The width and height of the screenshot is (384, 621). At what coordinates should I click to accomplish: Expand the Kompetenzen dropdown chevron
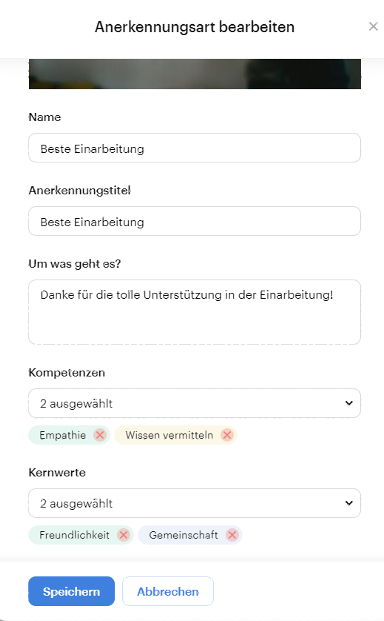(x=349, y=403)
